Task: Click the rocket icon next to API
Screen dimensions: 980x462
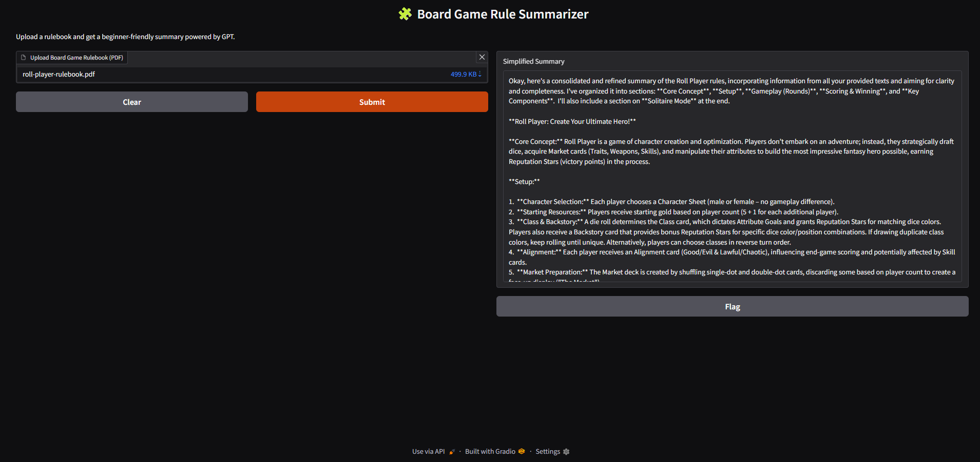Action: [x=452, y=452]
